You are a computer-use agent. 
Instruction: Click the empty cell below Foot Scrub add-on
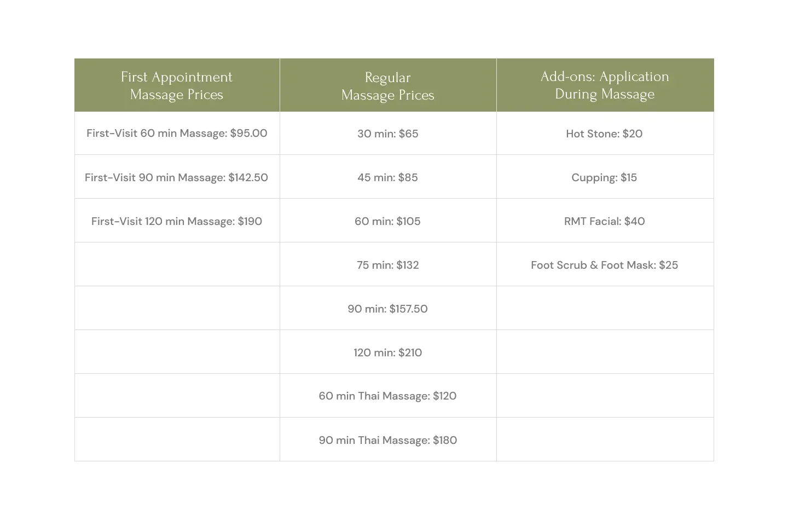pyautogui.click(x=605, y=308)
